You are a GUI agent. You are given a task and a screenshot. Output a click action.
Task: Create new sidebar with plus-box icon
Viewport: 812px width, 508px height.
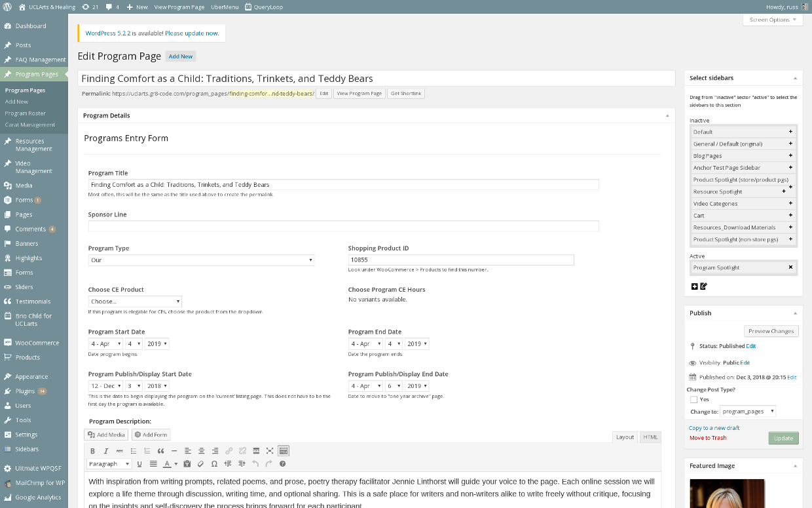point(694,286)
